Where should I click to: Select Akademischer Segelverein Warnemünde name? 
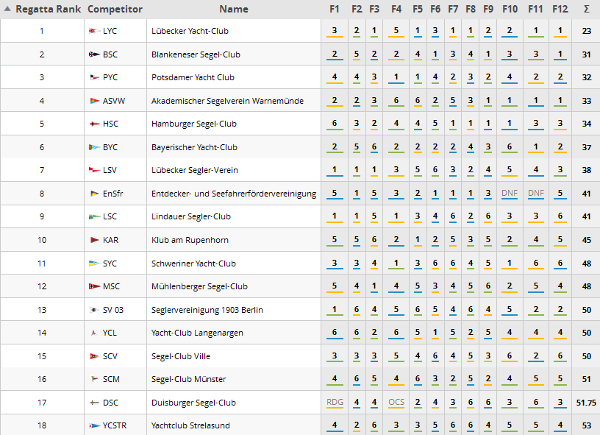point(227,101)
